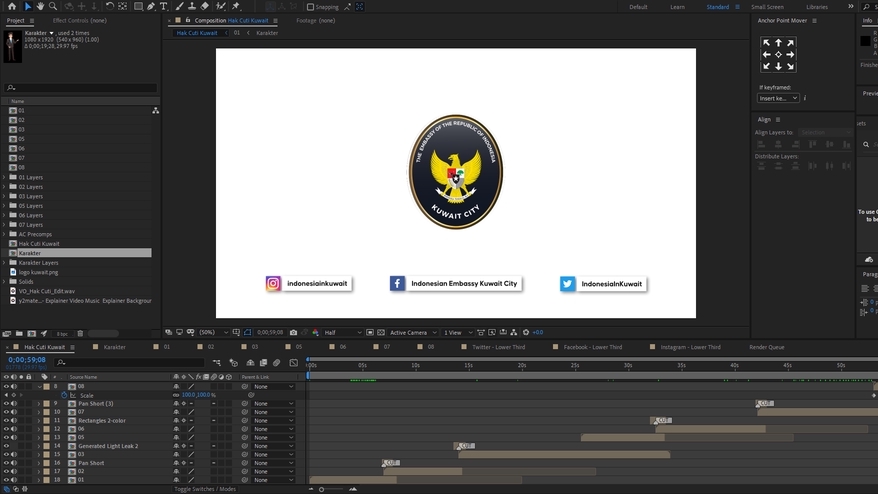Image resolution: width=878 pixels, height=494 pixels.
Task: Open show channel and color management icon
Action: (315, 332)
